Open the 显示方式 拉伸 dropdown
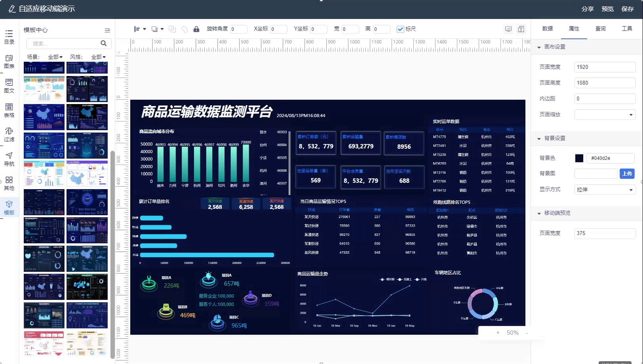Viewport: 643px width, 364px height. [x=605, y=190]
